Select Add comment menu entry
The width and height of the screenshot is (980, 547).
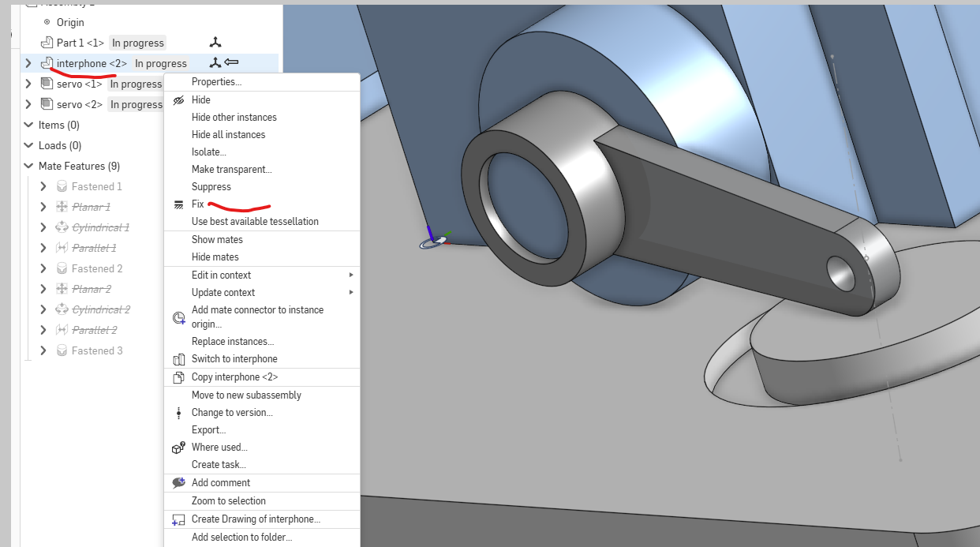[221, 483]
